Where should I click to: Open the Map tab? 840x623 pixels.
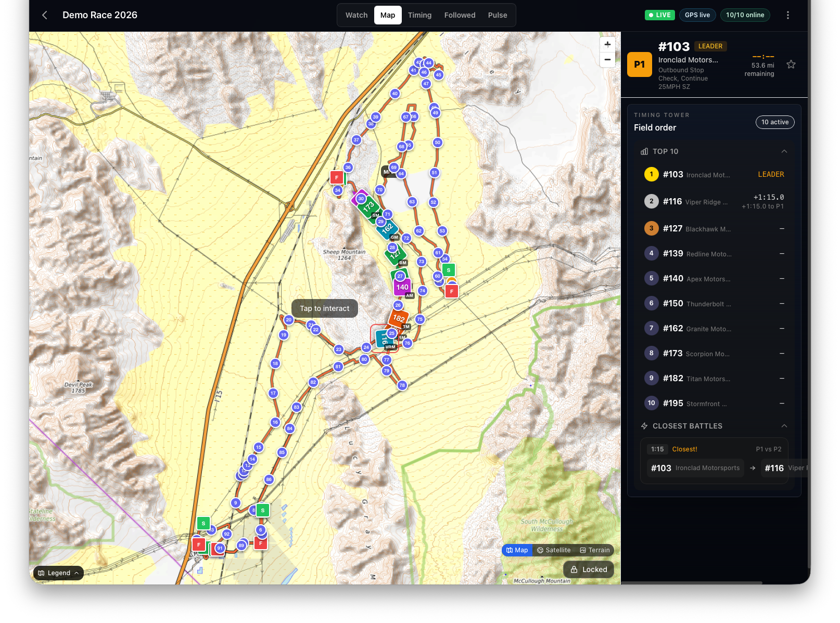tap(388, 15)
